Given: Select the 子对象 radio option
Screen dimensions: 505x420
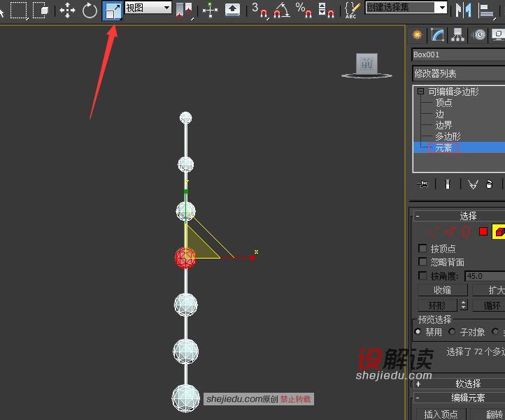Looking at the screenshot, I should (452, 331).
